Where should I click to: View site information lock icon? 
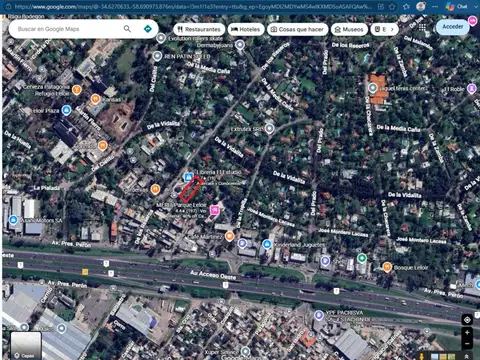pyautogui.click(x=9, y=6)
